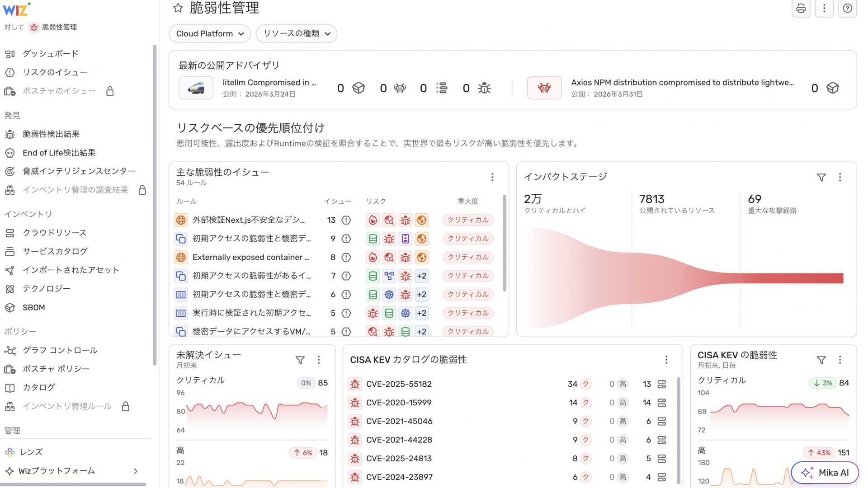Open 未解決イシュー filter icon

(300, 360)
